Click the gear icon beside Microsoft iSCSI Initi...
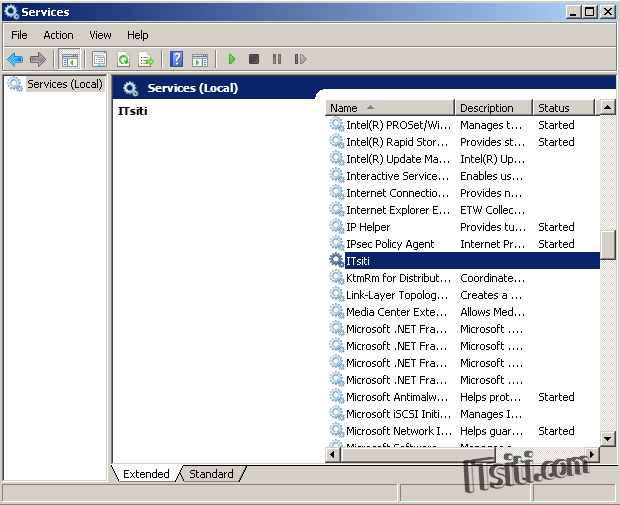The image size is (620, 505). (336, 413)
